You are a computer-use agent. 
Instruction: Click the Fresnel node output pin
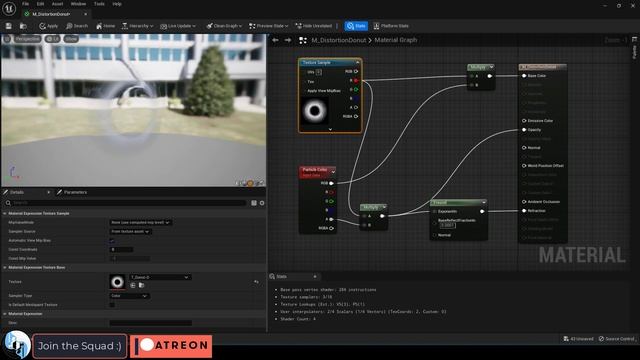tap(482, 211)
